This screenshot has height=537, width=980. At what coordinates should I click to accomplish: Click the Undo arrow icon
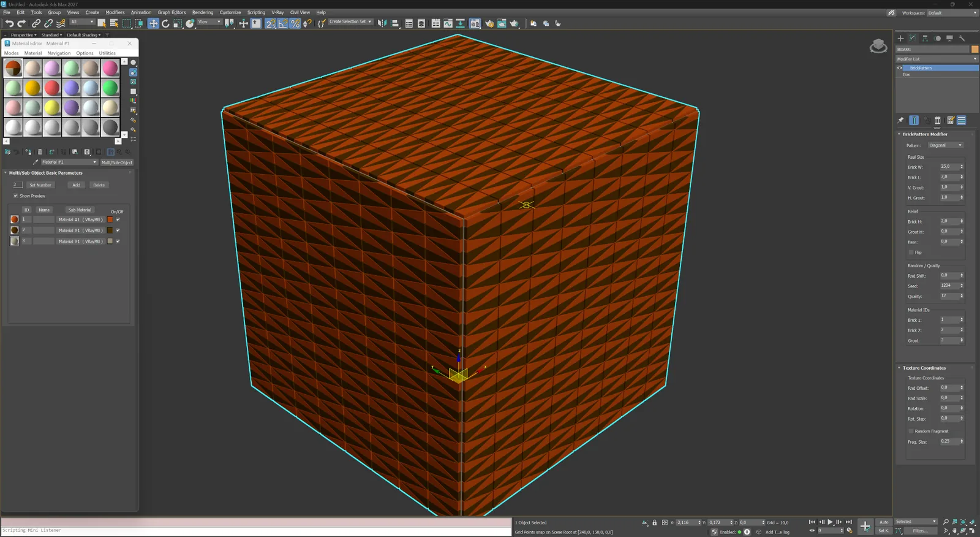[x=9, y=23]
